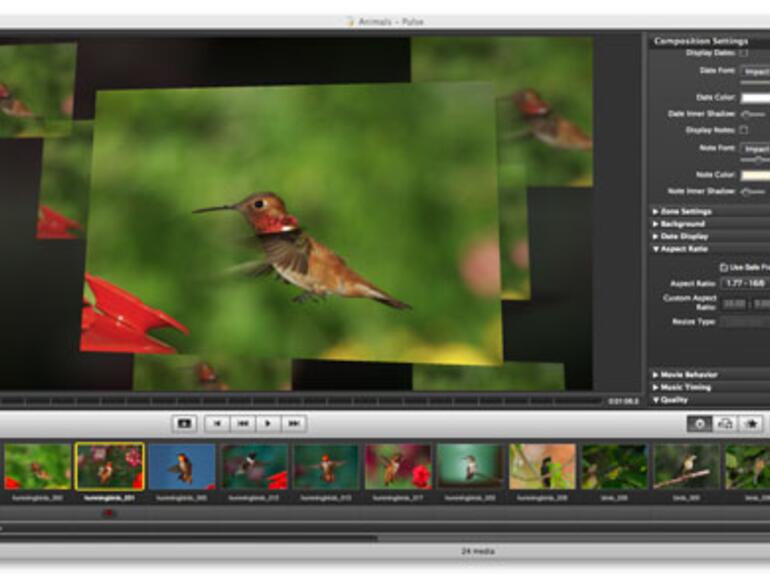
Task: Select the green thumbnail with red feeder
Action: [37, 467]
